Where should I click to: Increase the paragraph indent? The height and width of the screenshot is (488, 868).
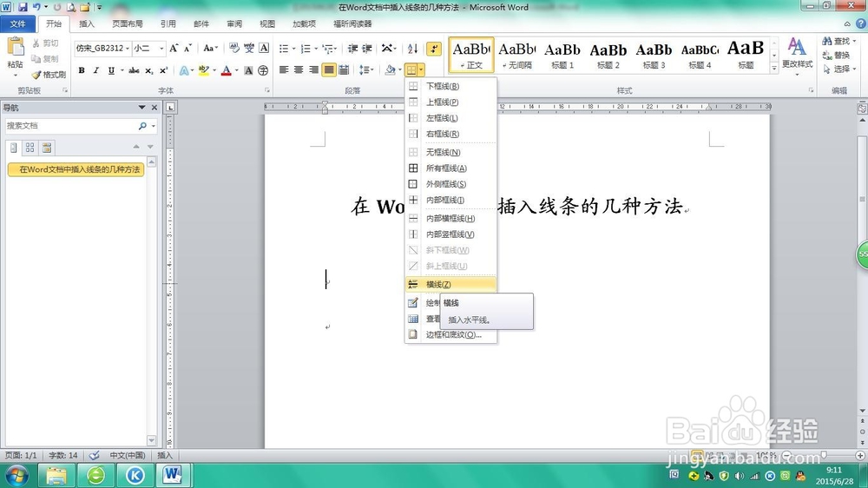pos(367,49)
